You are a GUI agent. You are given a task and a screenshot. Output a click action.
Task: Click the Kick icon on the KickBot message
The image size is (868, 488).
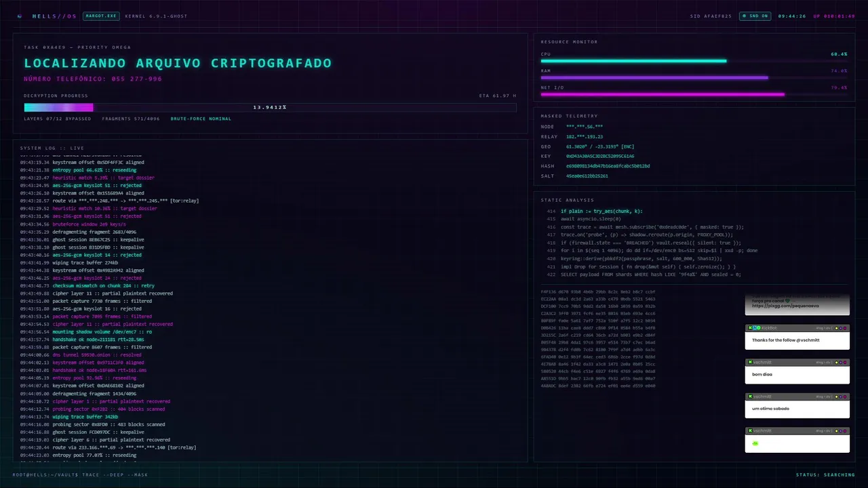pyautogui.click(x=750, y=328)
